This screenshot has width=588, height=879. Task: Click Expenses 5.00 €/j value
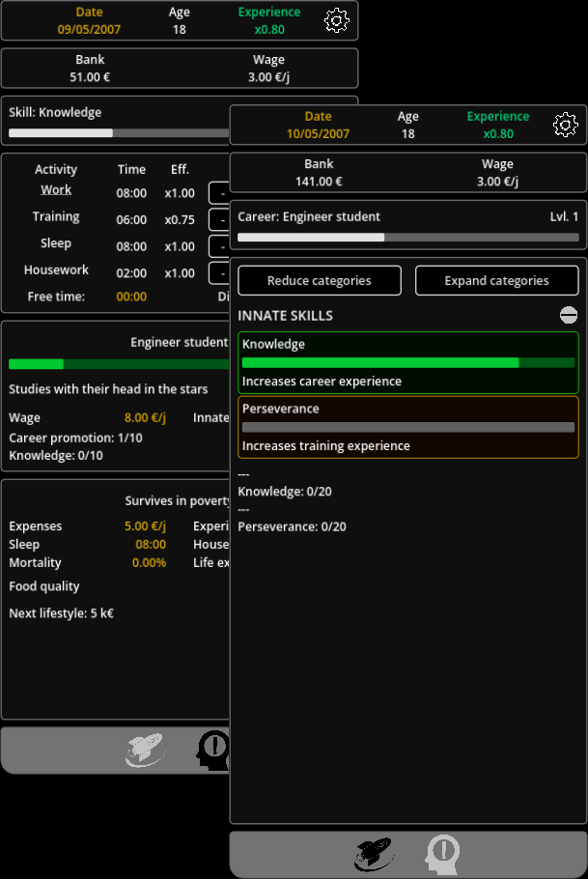click(x=145, y=526)
